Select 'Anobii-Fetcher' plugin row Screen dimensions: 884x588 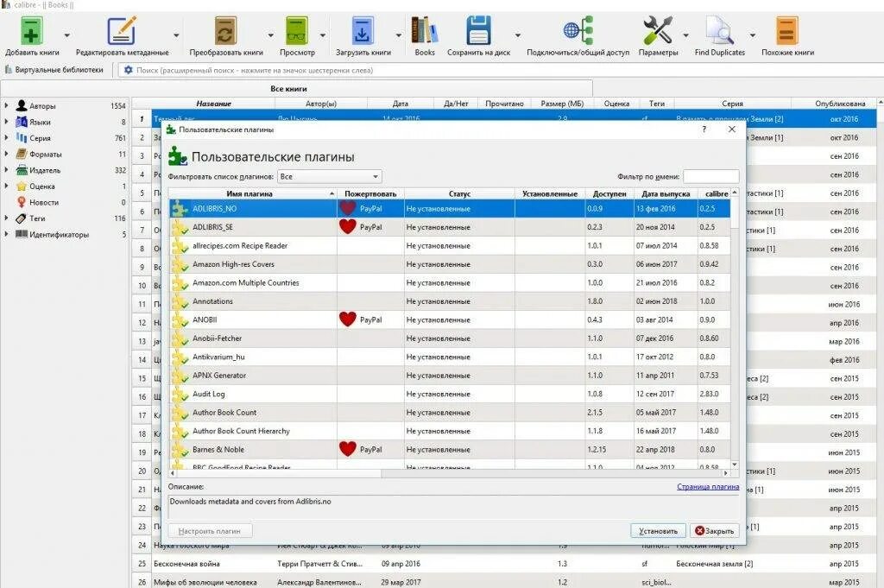pyautogui.click(x=450, y=338)
